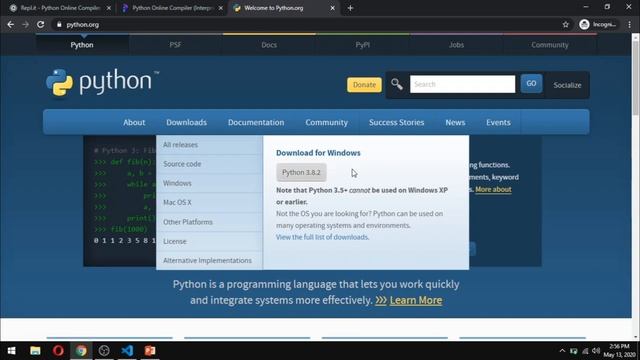640x360 pixels.
Task: Open the Success Stories menu
Action: pyautogui.click(x=397, y=122)
